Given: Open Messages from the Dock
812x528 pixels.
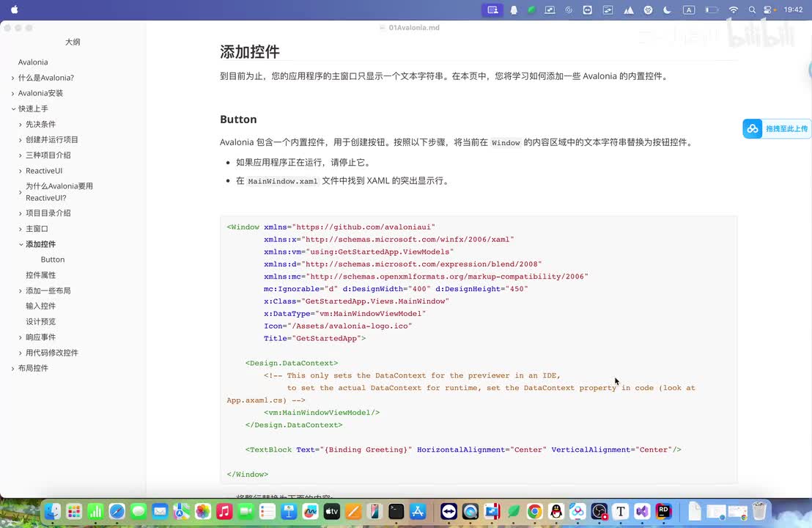Looking at the screenshot, I should 139,512.
